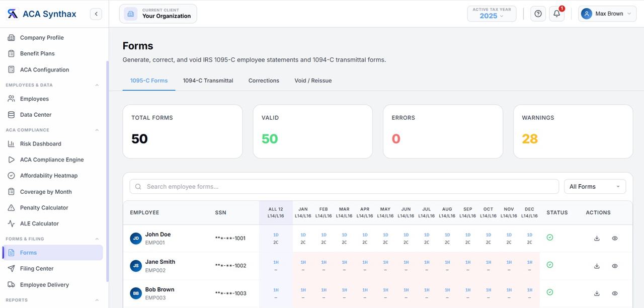Image resolution: width=644 pixels, height=308 pixels.
Task: Collapse the Reports section
Action: click(x=97, y=300)
